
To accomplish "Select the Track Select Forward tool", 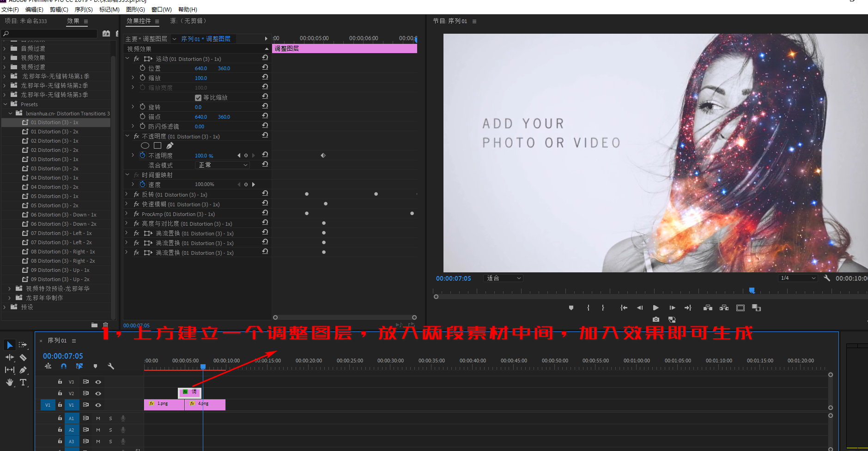I will click(23, 345).
